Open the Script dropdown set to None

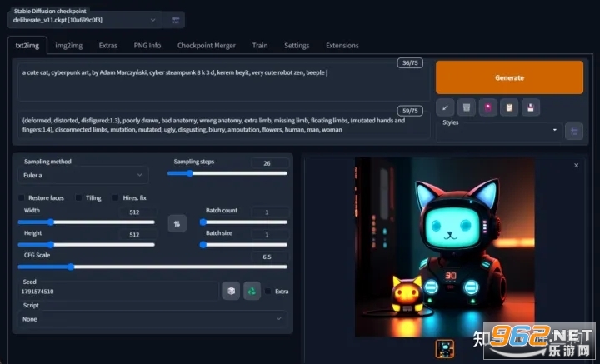152,318
